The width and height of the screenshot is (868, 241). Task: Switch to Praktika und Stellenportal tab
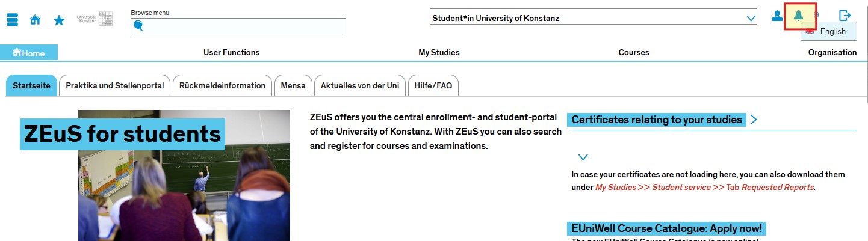115,85
